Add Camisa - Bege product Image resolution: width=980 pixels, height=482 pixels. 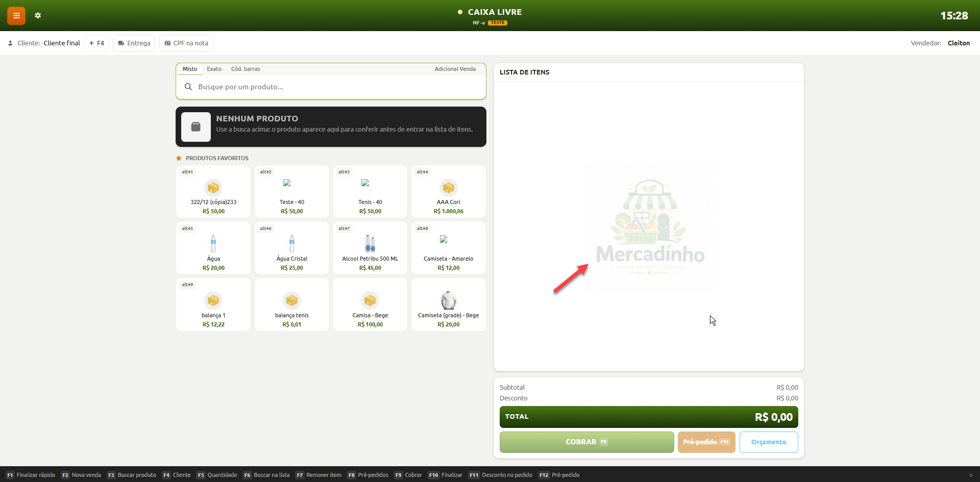[370, 305]
